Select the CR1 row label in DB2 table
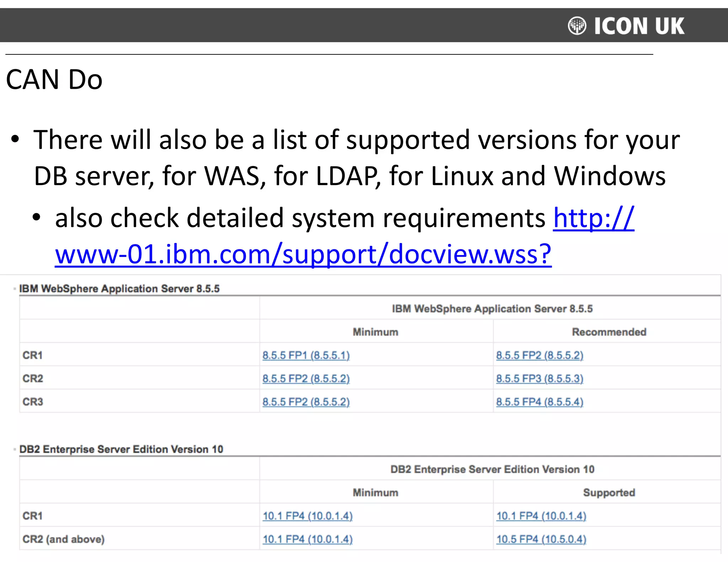The width and height of the screenshot is (728, 562). (32, 516)
